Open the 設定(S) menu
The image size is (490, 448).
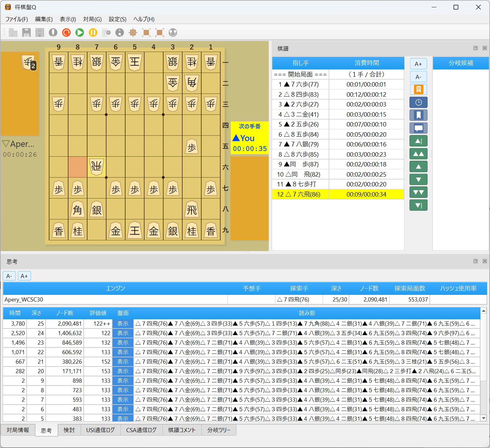[117, 19]
